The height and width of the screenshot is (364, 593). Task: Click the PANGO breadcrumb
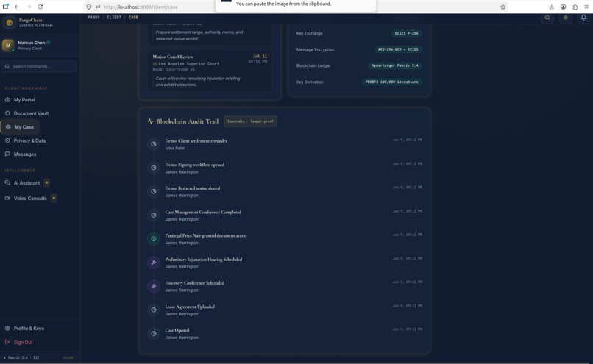(x=93, y=18)
